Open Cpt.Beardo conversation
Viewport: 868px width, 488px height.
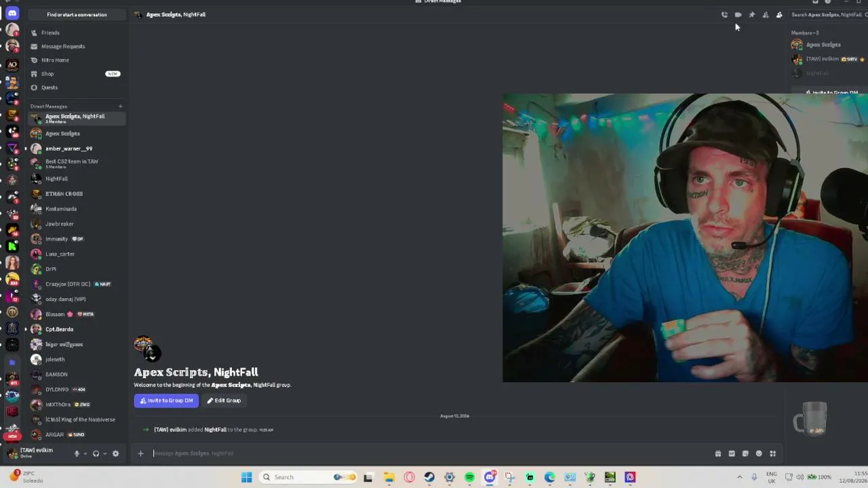click(77, 329)
